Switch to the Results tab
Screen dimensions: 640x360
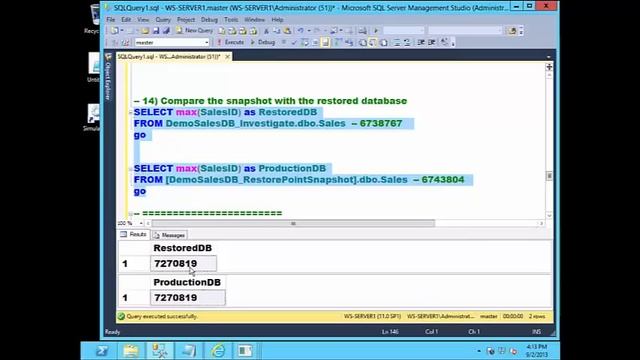(x=133, y=234)
